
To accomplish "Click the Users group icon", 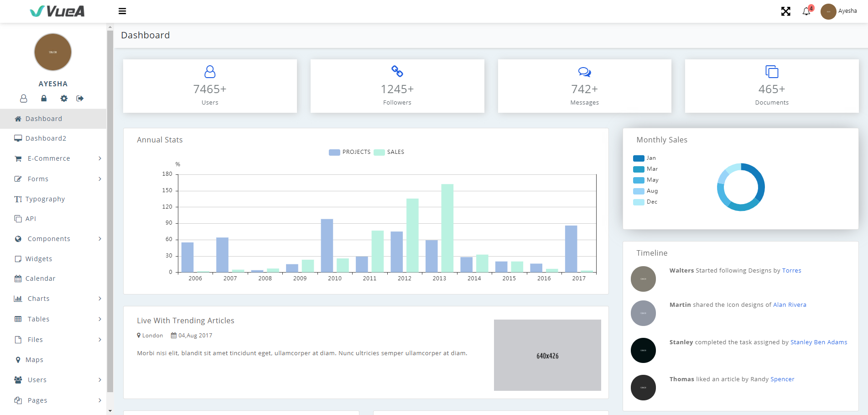I will (x=18, y=380).
